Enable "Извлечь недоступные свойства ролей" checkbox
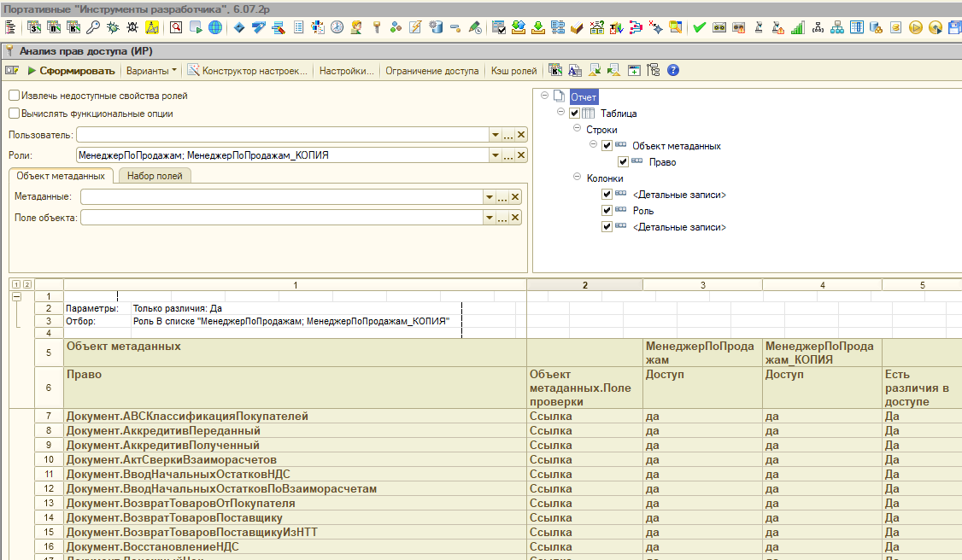 [x=14, y=96]
